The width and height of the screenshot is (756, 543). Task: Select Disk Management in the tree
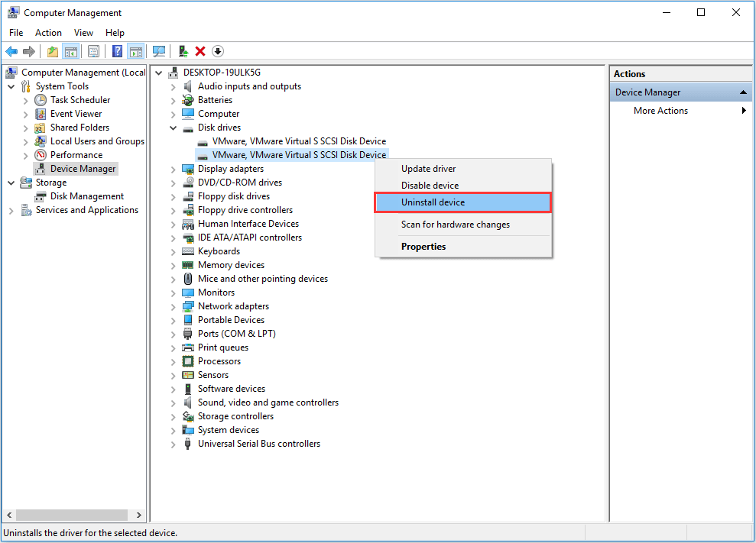click(87, 196)
